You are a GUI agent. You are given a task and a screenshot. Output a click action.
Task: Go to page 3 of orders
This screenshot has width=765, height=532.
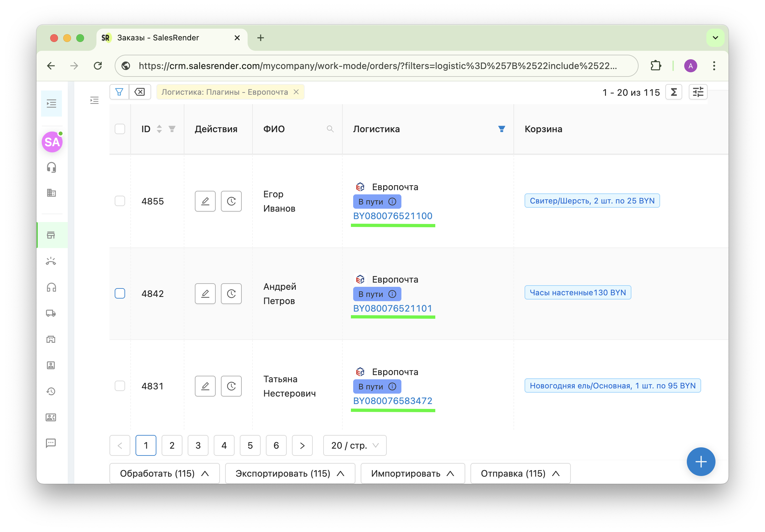click(x=198, y=445)
